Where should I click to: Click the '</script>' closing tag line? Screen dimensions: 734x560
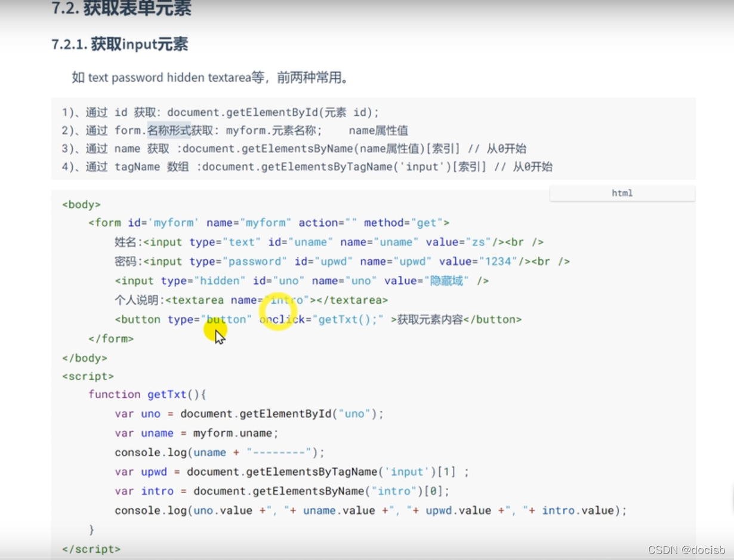coord(91,549)
